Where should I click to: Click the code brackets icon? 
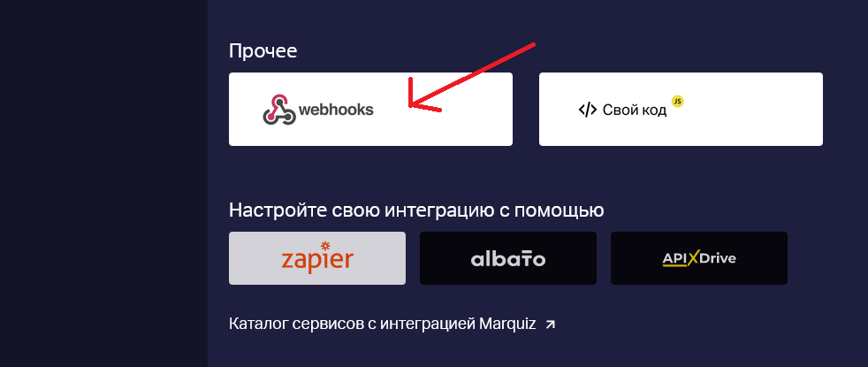pos(587,111)
